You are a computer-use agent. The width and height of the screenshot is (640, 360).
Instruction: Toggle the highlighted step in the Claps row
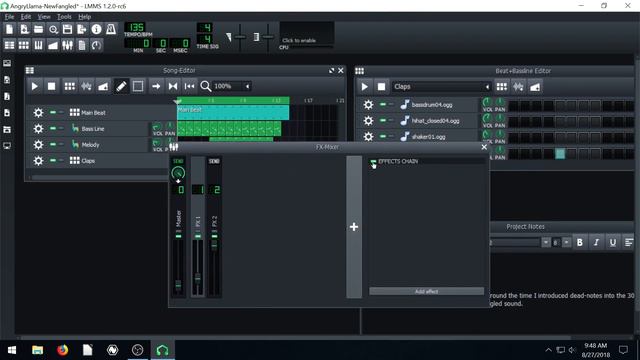pyautogui.click(x=560, y=153)
